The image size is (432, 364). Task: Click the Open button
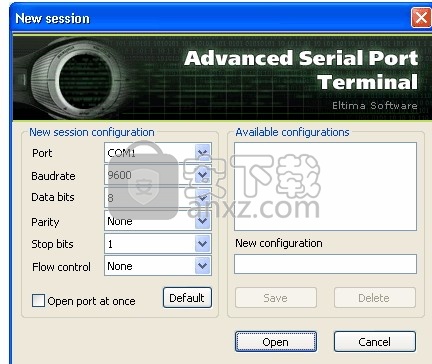click(x=276, y=342)
